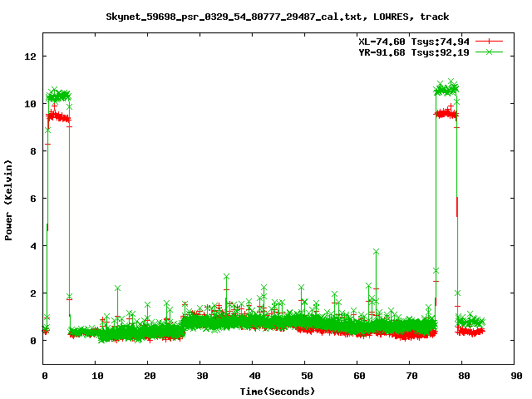Click the YR-91.68 Tsys:92.19 legend label
This screenshot has width=532, height=399.
click(414, 52)
